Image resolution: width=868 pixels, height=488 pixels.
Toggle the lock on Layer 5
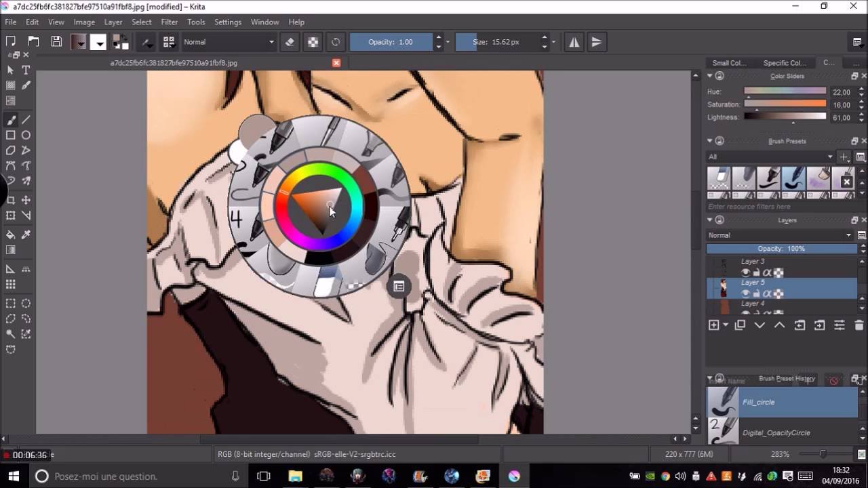coord(757,293)
